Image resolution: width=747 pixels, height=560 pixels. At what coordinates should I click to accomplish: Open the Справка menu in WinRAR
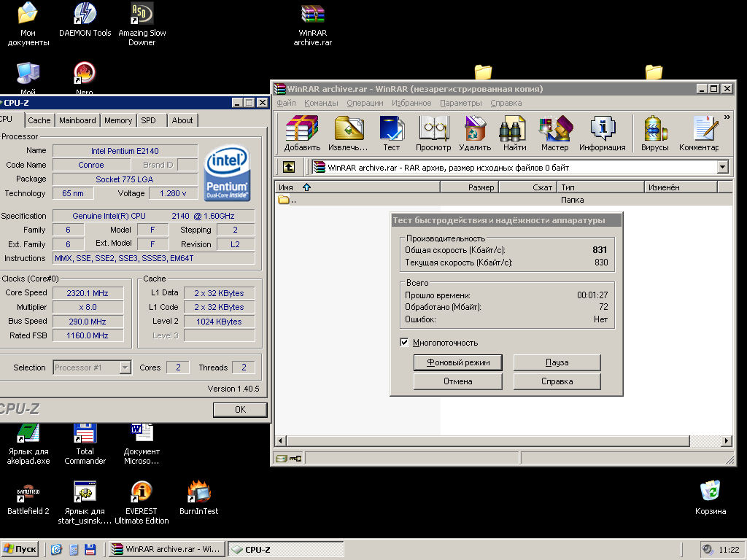click(506, 103)
